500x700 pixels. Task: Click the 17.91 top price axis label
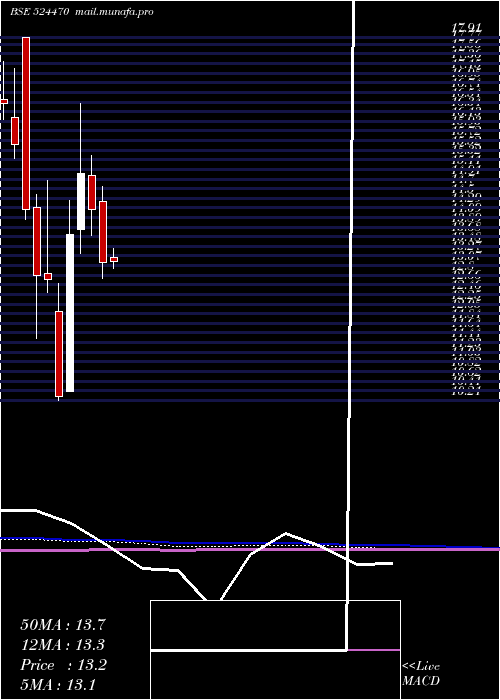click(x=466, y=28)
